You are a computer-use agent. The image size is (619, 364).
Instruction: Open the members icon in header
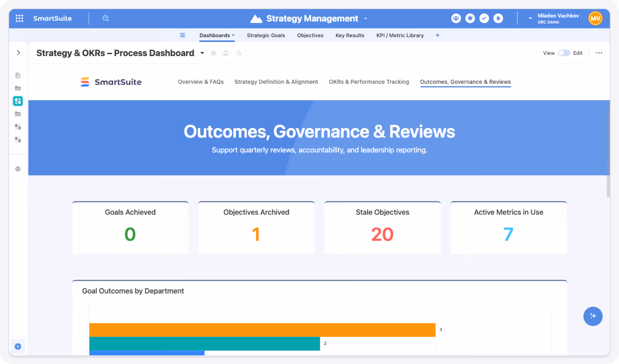[x=456, y=18]
